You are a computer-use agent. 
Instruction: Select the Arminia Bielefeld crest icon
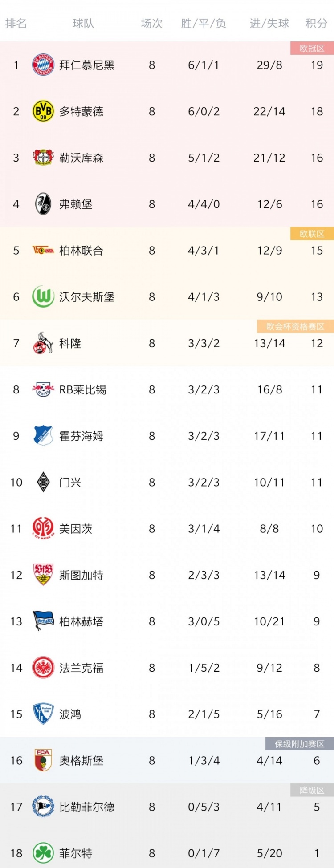[43, 807]
